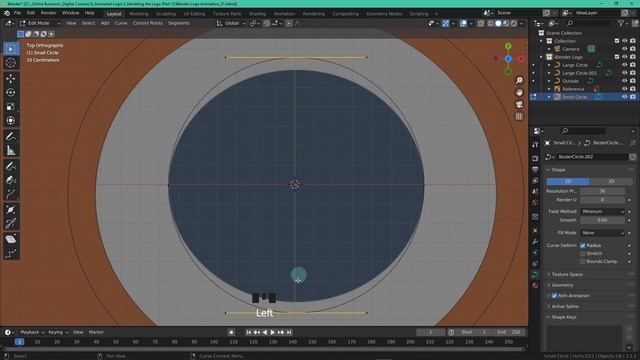Image resolution: width=640 pixels, height=360 pixels.
Task: Choose the Rotate tool
Action: tap(11, 92)
